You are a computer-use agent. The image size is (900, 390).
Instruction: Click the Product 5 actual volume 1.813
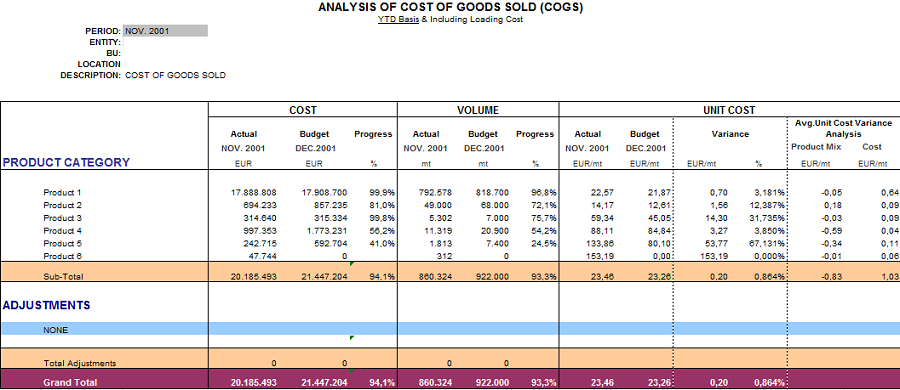tap(441, 244)
